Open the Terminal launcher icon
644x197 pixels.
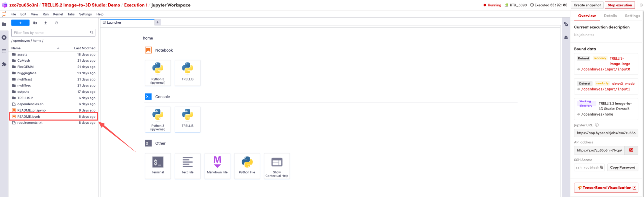[x=158, y=166]
